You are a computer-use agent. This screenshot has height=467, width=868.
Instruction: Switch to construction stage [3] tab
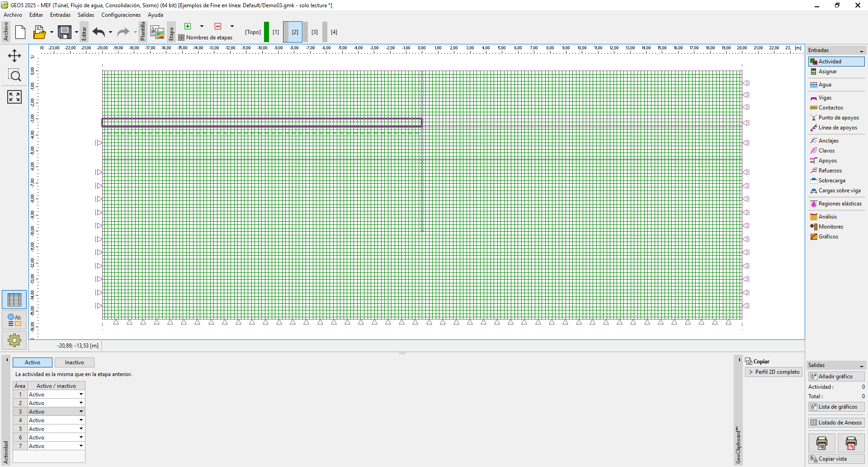tap(315, 32)
